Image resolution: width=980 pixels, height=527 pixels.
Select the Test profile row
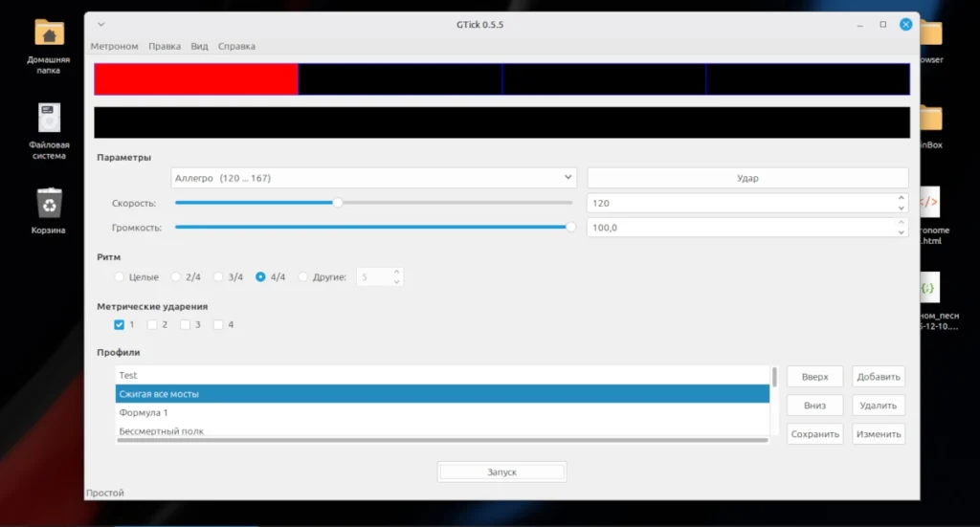click(442, 375)
